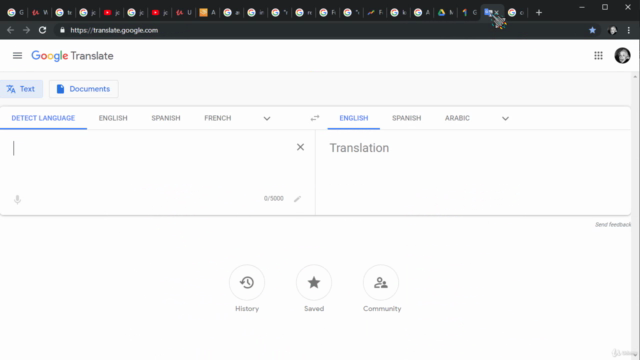The width and height of the screenshot is (640, 360).
Task: Swap source and target languages
Action: point(315,118)
